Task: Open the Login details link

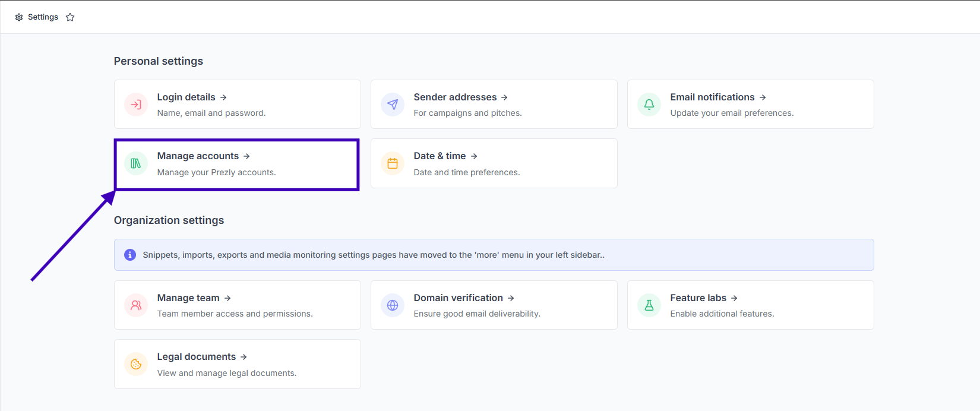Action: tap(186, 97)
